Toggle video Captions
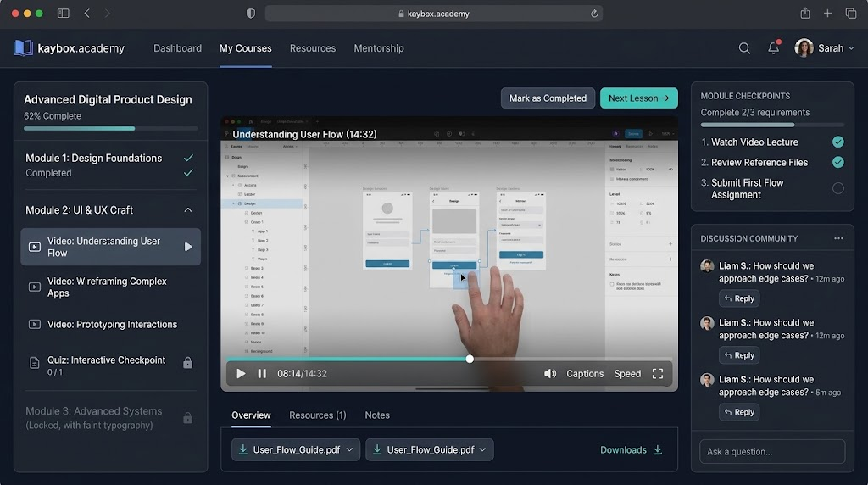 point(585,374)
